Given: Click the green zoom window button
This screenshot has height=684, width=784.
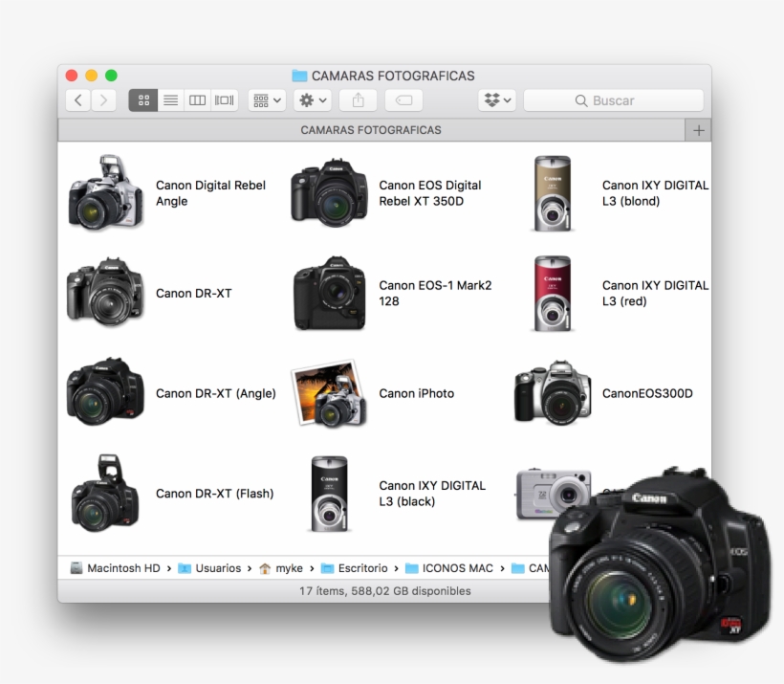Looking at the screenshot, I should (x=111, y=76).
